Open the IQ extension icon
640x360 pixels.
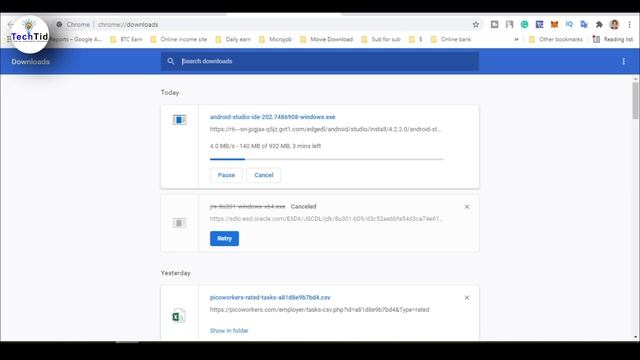[x=569, y=24]
